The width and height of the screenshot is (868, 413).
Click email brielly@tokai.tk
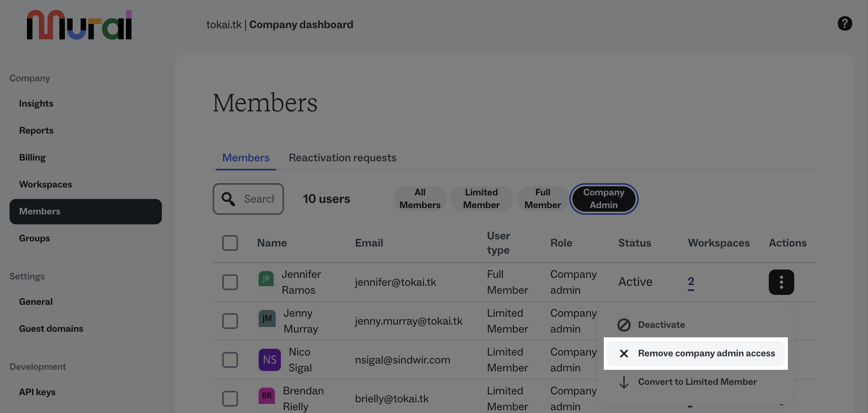pos(392,399)
